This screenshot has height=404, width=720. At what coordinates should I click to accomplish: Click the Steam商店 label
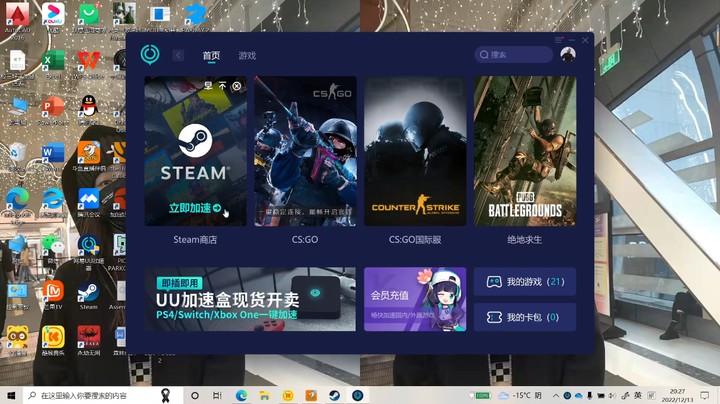(195, 240)
